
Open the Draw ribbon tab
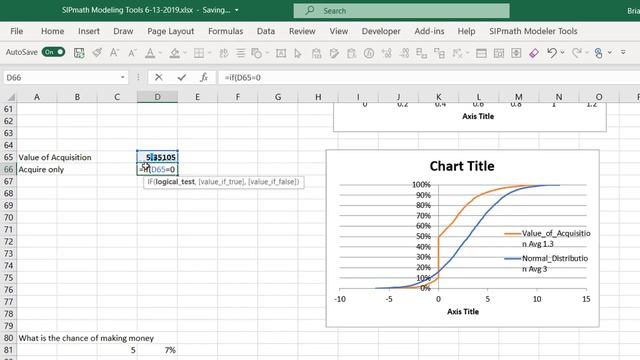123,31
